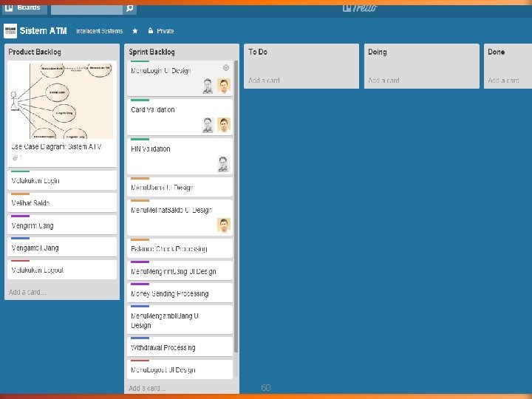Click the Sistem ATM board title

(43, 31)
